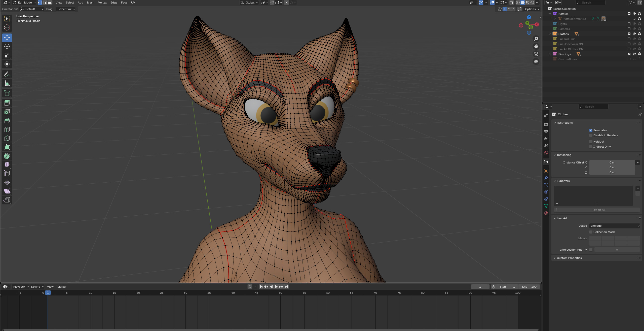Collapse the Restrictions panel
Image resolution: width=644 pixels, height=331 pixels.
[x=564, y=123]
